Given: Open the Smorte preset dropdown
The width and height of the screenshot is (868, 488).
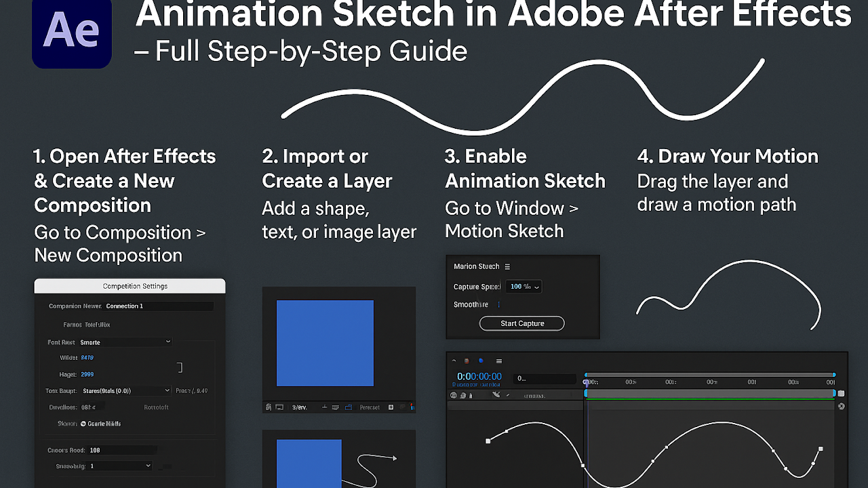Looking at the screenshot, I should (x=125, y=342).
